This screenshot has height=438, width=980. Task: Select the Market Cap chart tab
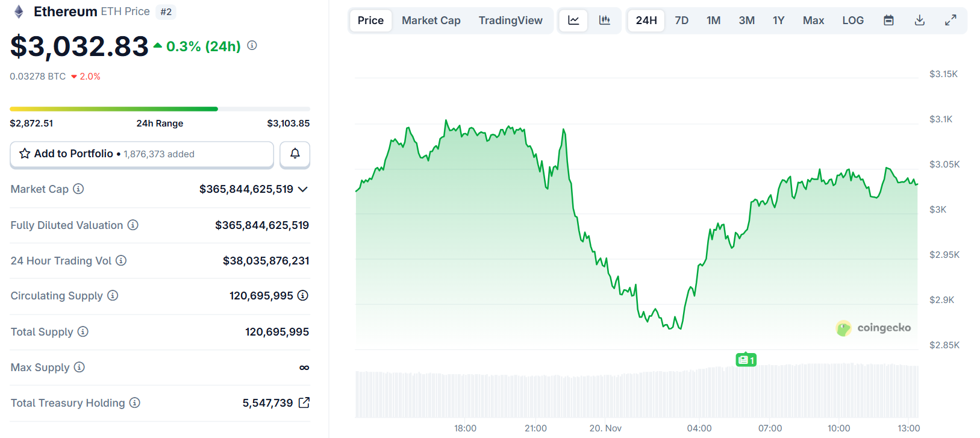click(431, 20)
